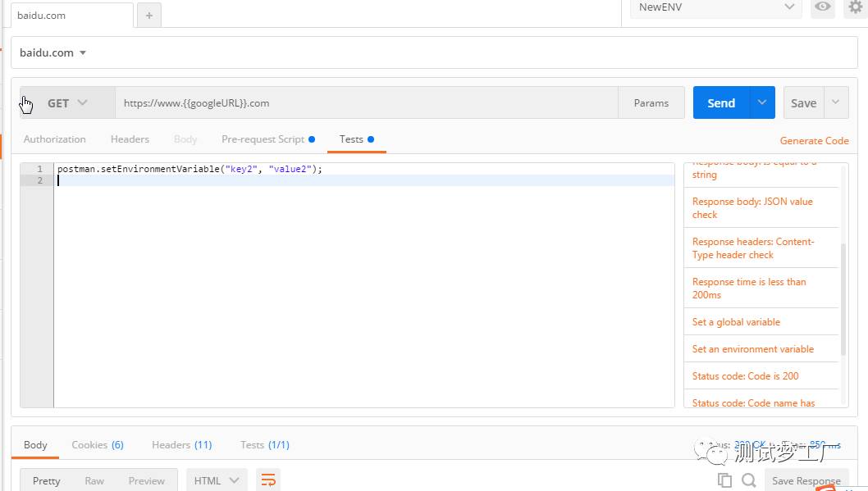Switch to the Pre-request Script tab
This screenshot has height=491, width=868.
(263, 139)
